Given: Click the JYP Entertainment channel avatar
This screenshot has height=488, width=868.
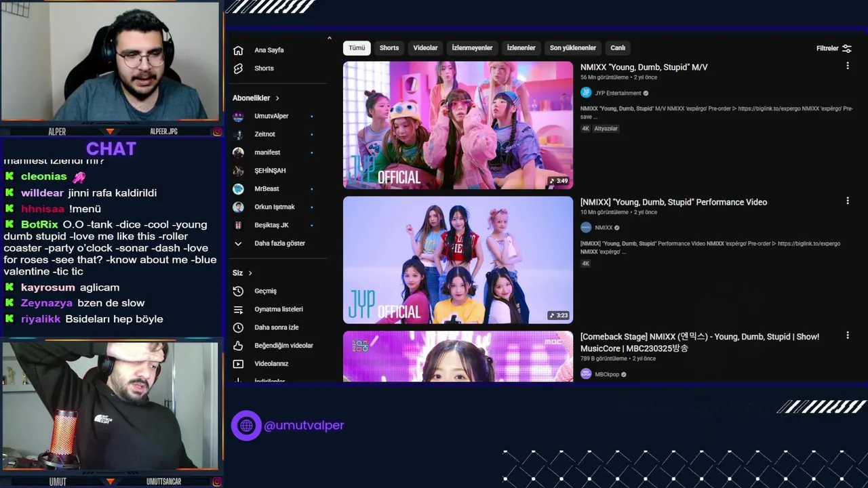Looking at the screenshot, I should tap(586, 93).
